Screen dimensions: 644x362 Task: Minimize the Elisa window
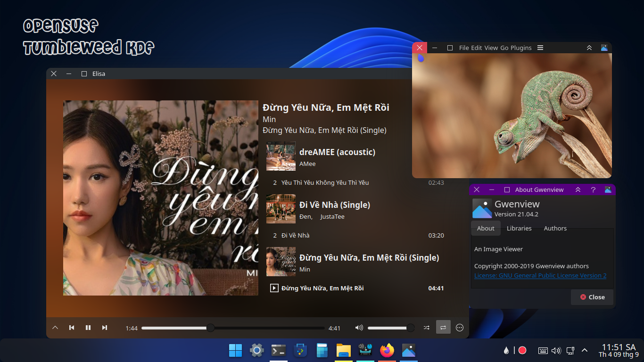[69, 74]
